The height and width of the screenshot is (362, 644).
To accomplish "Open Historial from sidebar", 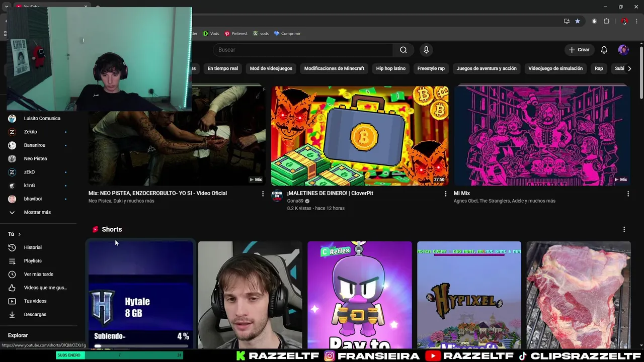I will 39,247.
